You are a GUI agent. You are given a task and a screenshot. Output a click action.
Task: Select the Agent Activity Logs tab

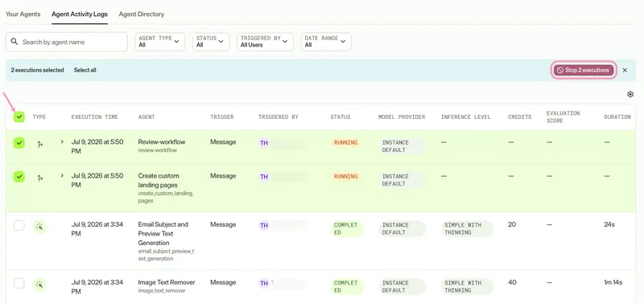tap(80, 14)
